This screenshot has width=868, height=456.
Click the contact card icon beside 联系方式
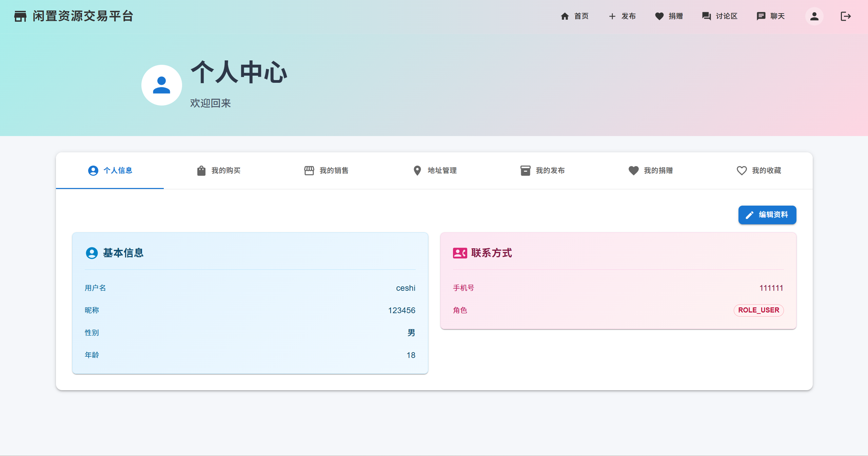[459, 253]
